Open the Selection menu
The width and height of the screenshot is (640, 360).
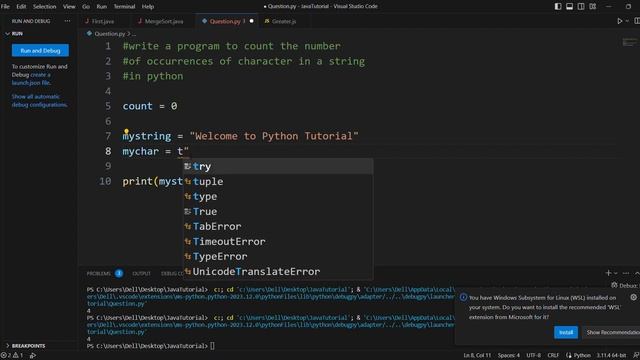(44, 7)
